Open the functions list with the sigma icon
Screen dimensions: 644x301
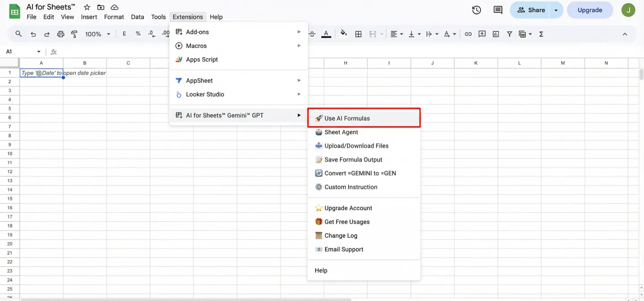[x=541, y=33]
